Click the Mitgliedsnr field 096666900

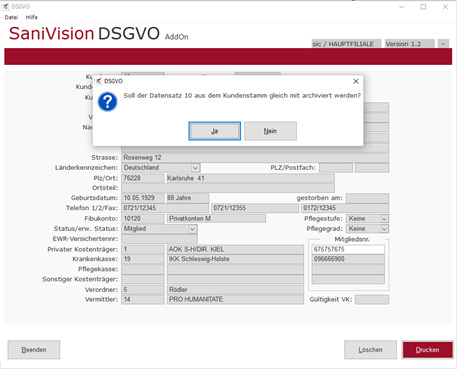click(348, 259)
